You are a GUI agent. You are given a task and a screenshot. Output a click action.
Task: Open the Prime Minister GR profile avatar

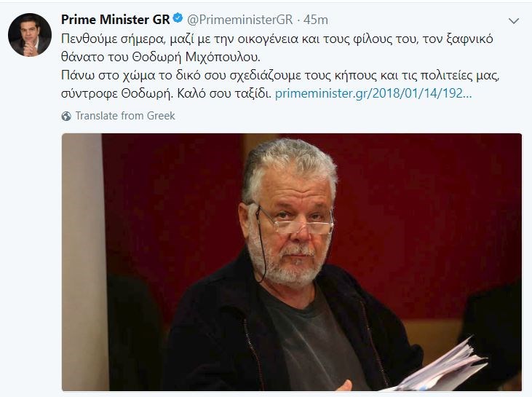[30, 35]
